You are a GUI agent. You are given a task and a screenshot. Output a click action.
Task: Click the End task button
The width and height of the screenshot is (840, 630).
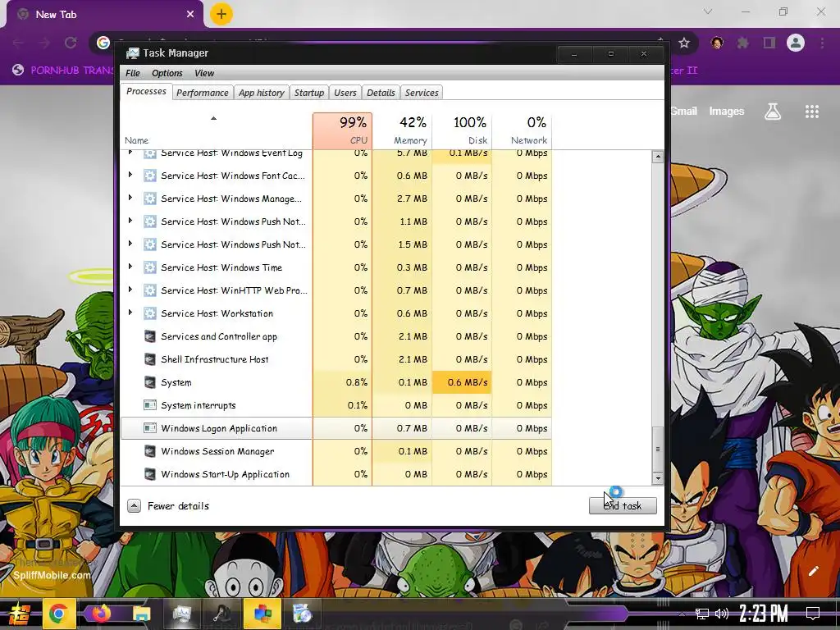[x=623, y=505]
